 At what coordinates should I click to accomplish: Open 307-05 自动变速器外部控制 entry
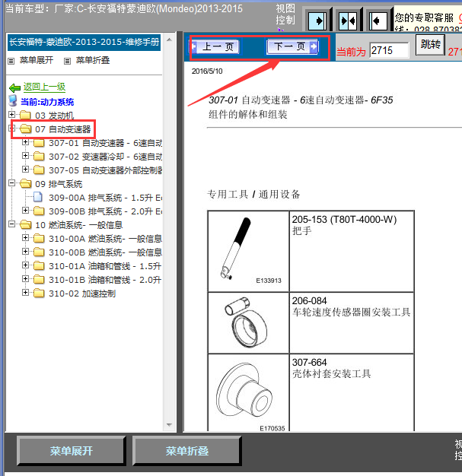pos(106,170)
